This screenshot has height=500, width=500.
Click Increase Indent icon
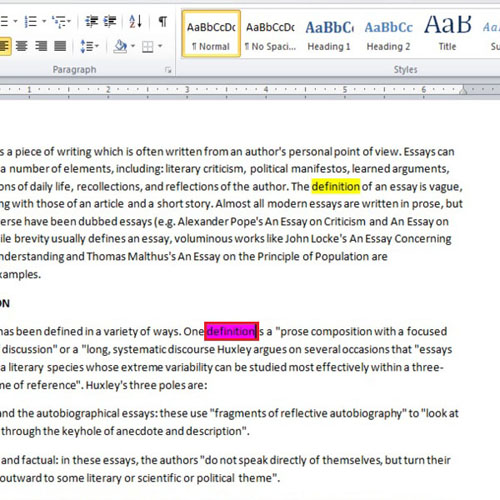[110, 22]
